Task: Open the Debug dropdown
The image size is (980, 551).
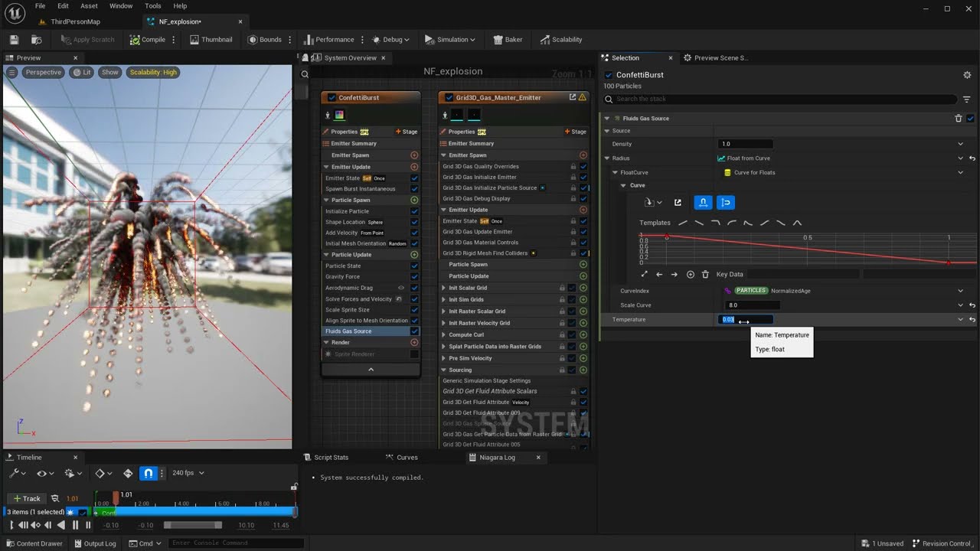Action: (x=390, y=40)
